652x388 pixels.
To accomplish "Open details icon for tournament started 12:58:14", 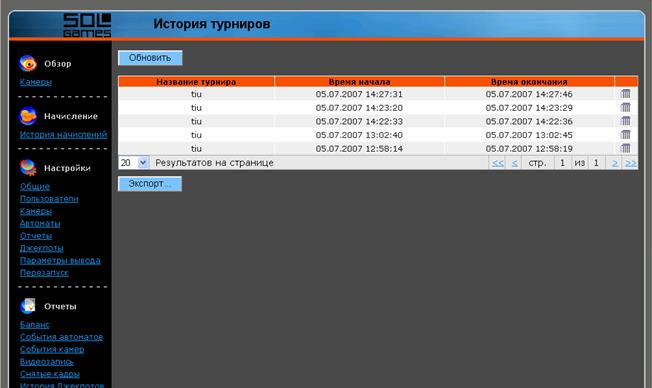I will pyautogui.click(x=625, y=148).
